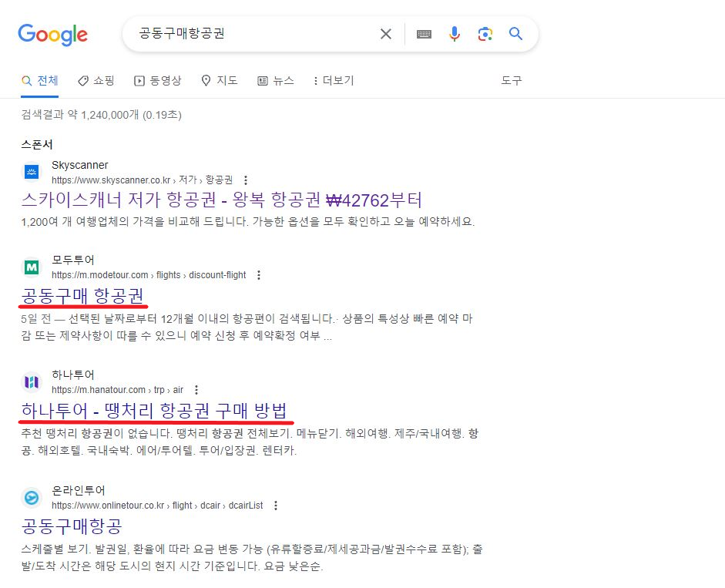This screenshot has height=588, width=725.
Task: Open the 도구 search tools
Action: pos(512,80)
